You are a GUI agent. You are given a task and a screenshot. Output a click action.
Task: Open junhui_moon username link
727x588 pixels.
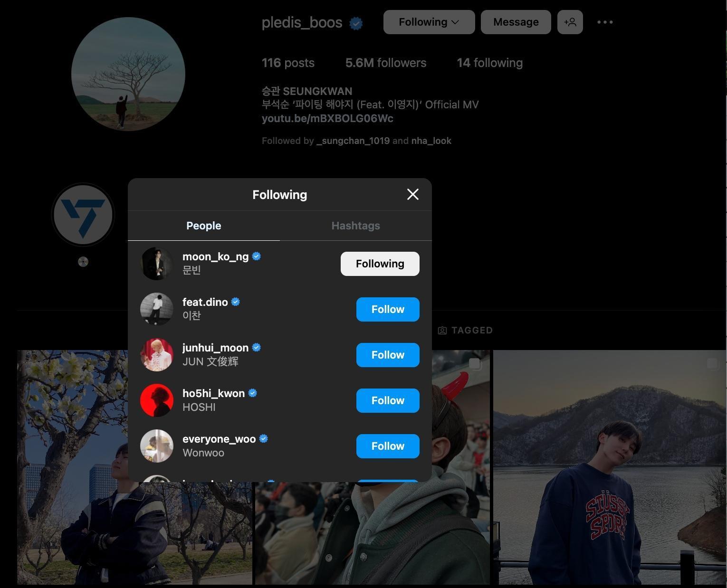215,348
